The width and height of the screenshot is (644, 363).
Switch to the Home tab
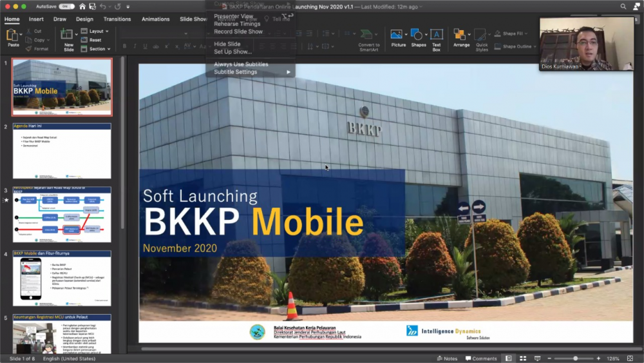point(12,19)
